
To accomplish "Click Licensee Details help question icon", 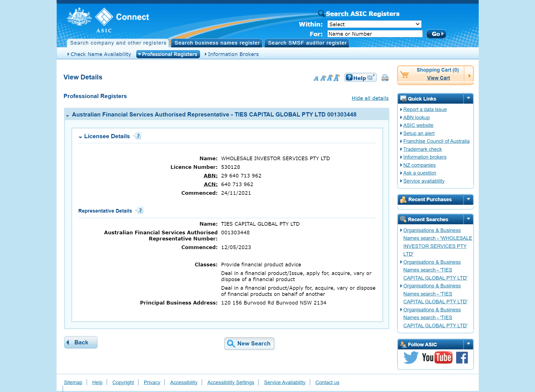I will (137, 136).
